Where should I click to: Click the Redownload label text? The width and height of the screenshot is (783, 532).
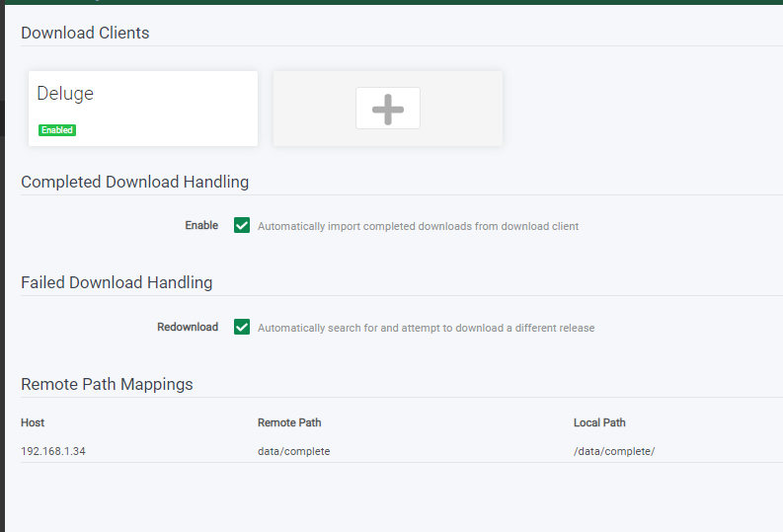click(188, 327)
